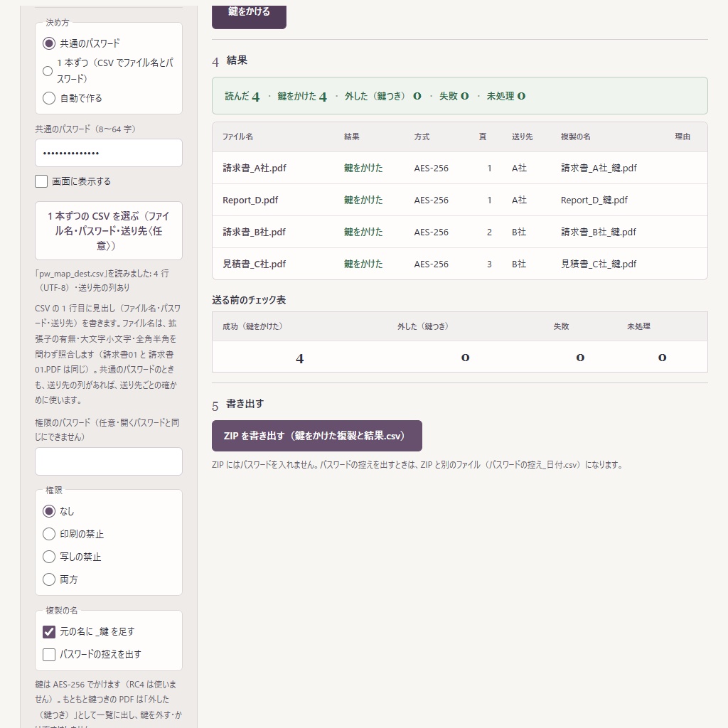This screenshot has width=728, height=728.
Task: Select 両方 permission option
Action: point(49,579)
